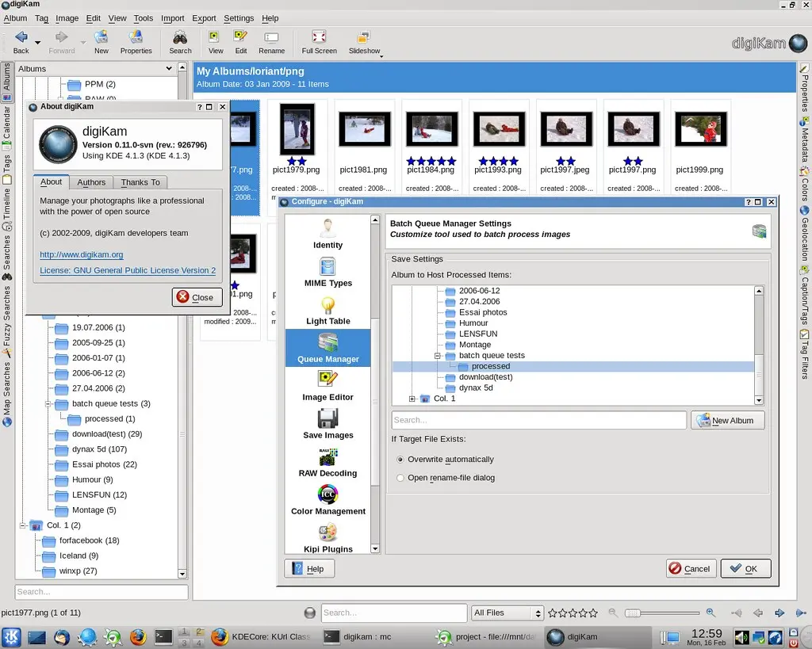Viewport: 812px width, 649px height.
Task: Close the About digiKam dialog via Close button
Action: [197, 297]
